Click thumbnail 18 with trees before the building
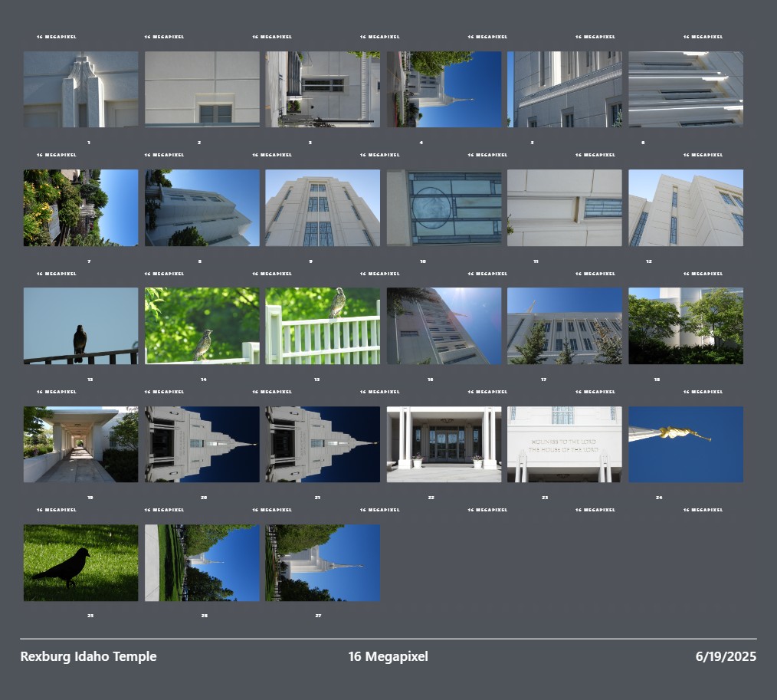777x700 pixels. pyautogui.click(x=686, y=326)
